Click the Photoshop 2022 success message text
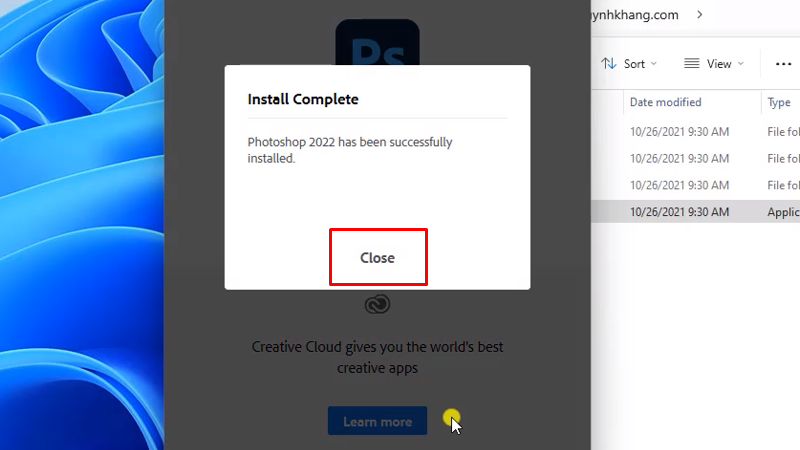This screenshot has height=450, width=800. (349, 150)
